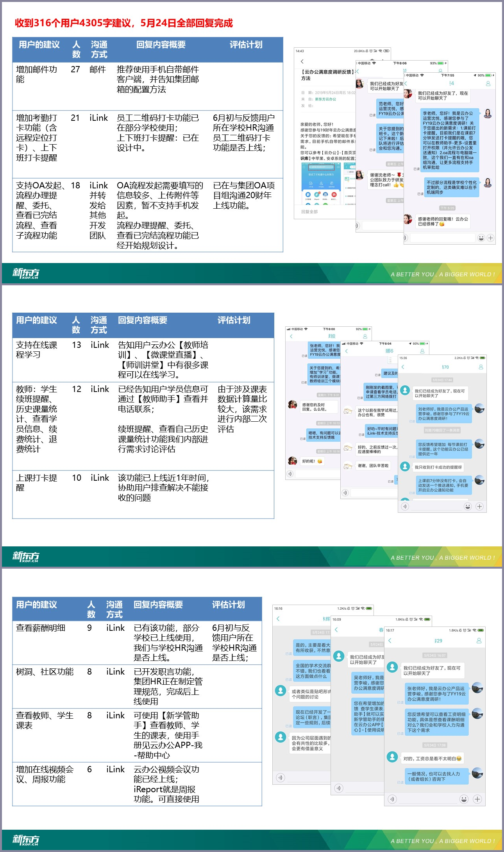Click the 新东方云办公 sender link
This screenshot has width=504, height=852.
click(325, 99)
